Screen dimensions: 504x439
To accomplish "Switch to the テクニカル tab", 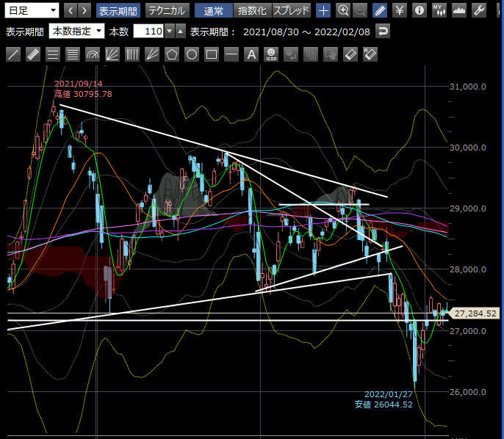I will coord(166,10).
